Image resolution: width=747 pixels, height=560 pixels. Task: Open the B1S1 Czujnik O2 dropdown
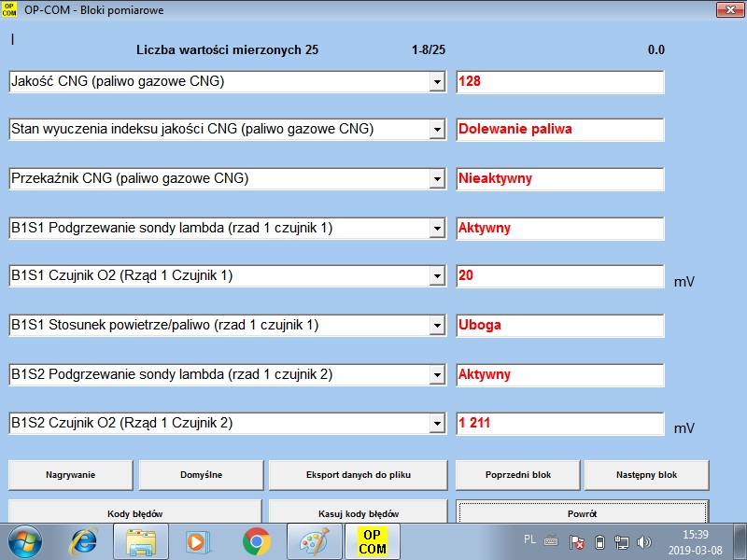[436, 276]
